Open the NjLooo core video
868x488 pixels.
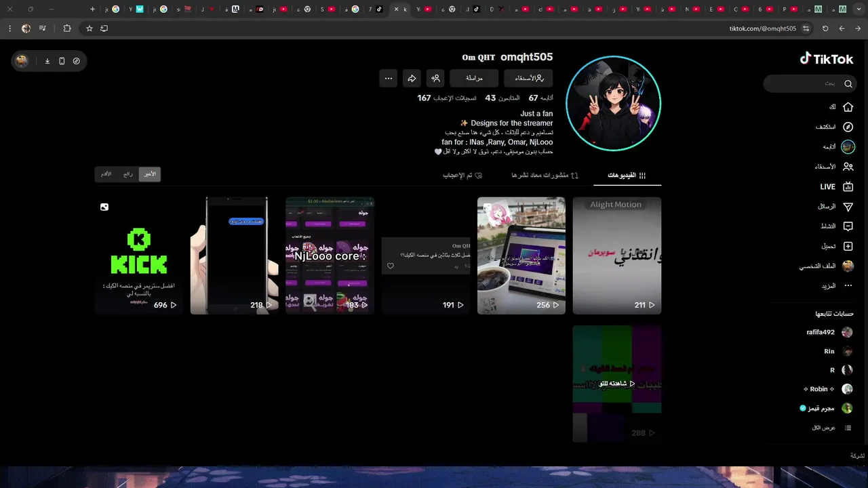click(330, 256)
